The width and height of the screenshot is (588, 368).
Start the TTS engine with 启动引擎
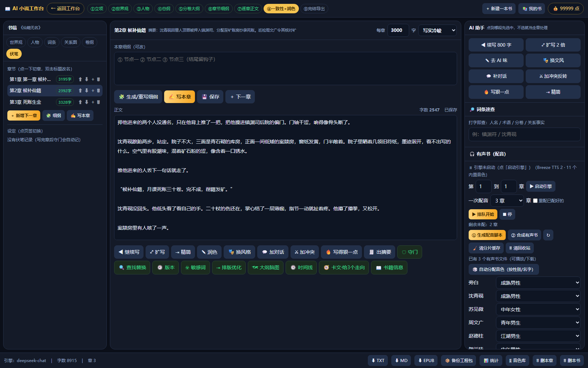[541, 186]
